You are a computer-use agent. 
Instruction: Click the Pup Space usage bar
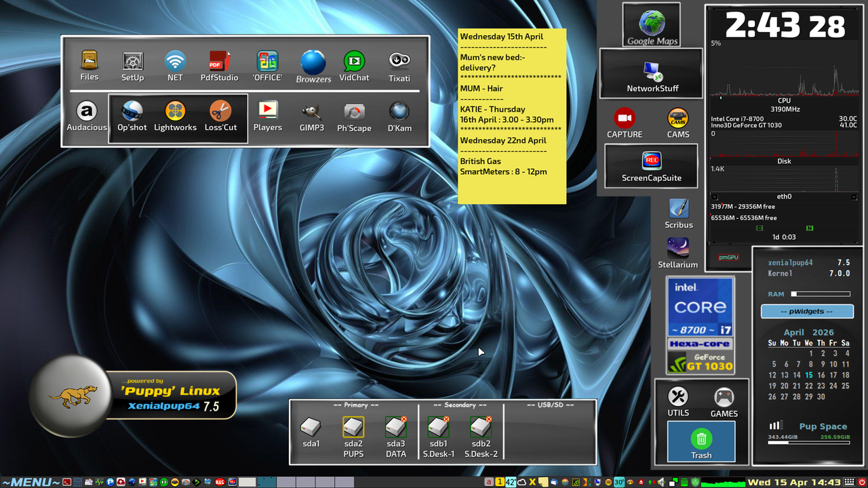809,443
